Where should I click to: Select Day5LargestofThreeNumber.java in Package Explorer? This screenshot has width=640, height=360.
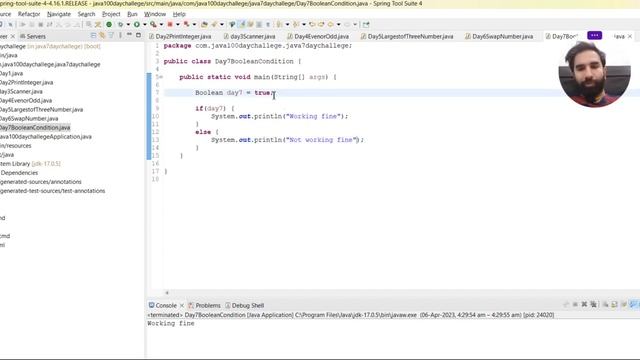pos(41,109)
